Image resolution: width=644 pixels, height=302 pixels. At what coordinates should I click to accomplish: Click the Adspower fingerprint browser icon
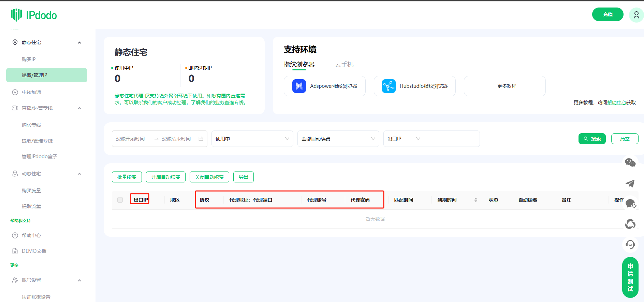(x=299, y=86)
